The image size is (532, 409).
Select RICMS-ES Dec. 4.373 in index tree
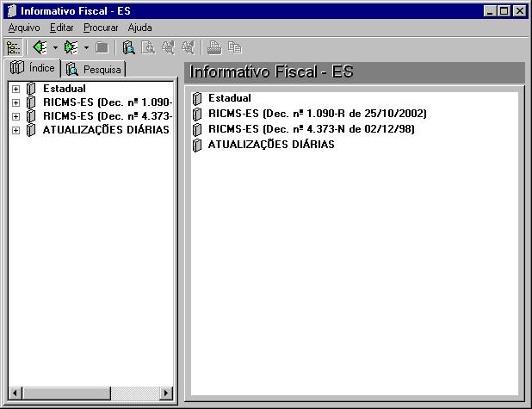pyautogui.click(x=108, y=116)
